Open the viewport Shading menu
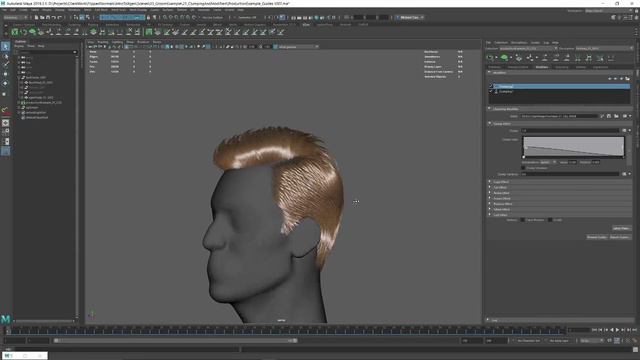The width and height of the screenshot is (640, 360). 103,42
